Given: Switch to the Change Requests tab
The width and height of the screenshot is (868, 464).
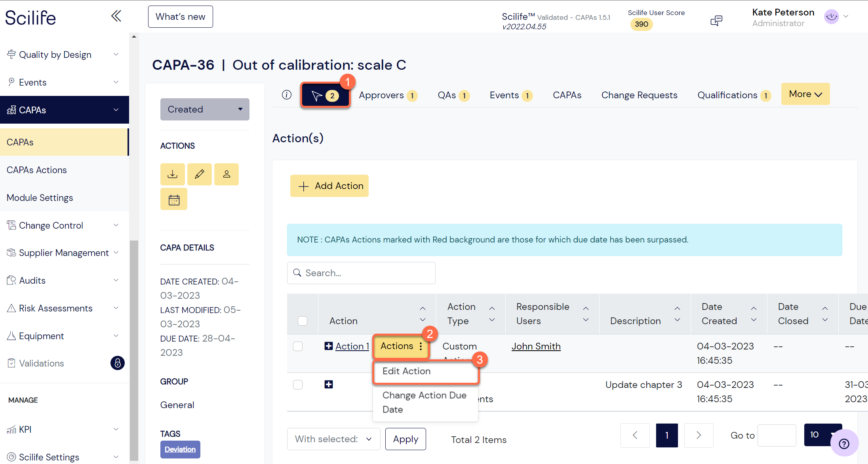Looking at the screenshot, I should click(x=639, y=95).
